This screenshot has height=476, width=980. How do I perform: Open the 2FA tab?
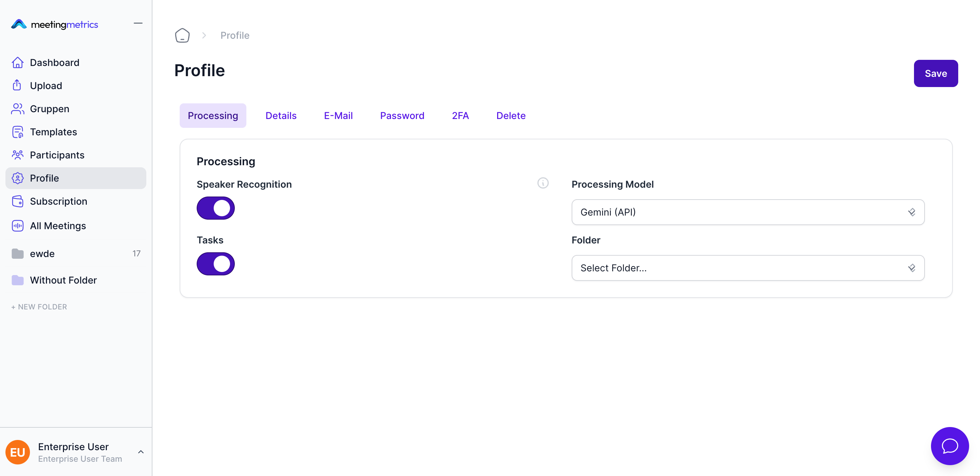pos(460,116)
